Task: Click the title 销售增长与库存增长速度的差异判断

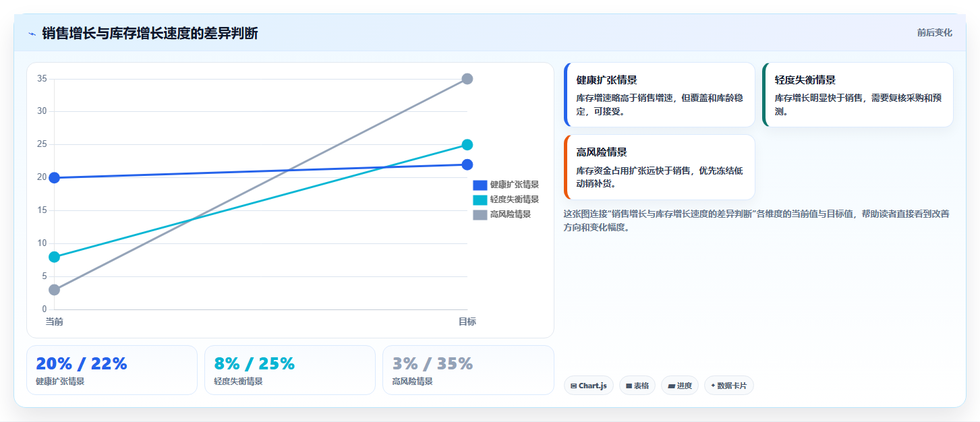Action: pos(150,34)
